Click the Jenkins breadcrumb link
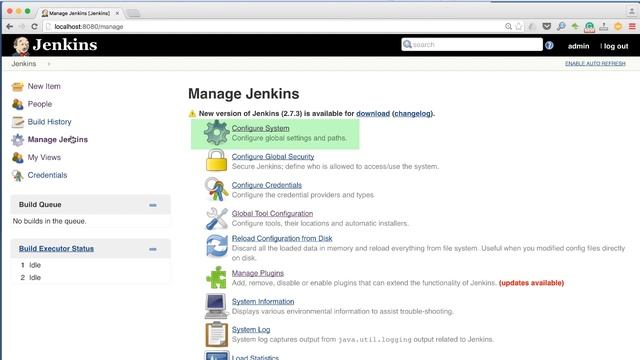Screen dimensions: 640x360 24,64
